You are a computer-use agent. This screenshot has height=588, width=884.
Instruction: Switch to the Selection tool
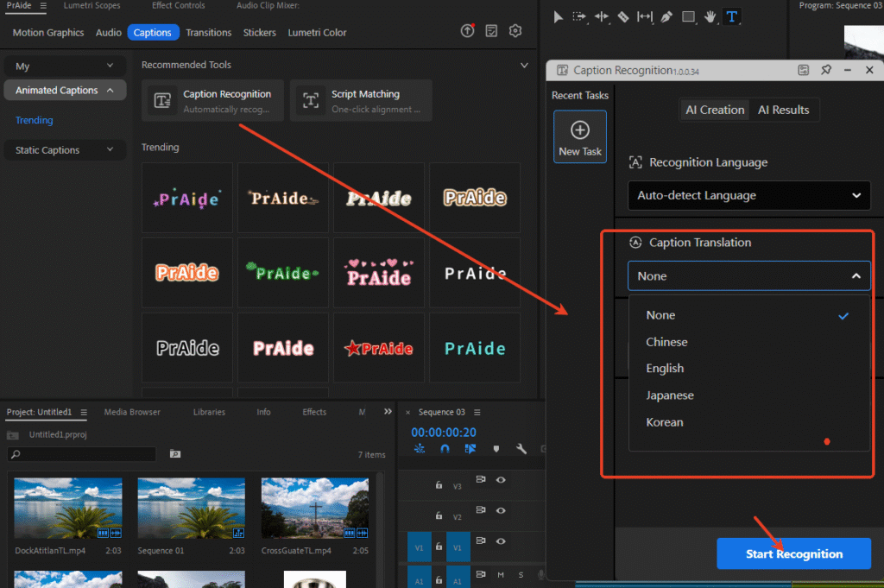pyautogui.click(x=557, y=16)
